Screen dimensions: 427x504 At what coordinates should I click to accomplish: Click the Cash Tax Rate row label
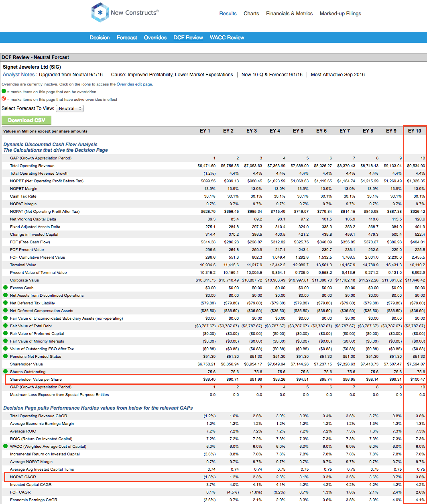[23, 196]
